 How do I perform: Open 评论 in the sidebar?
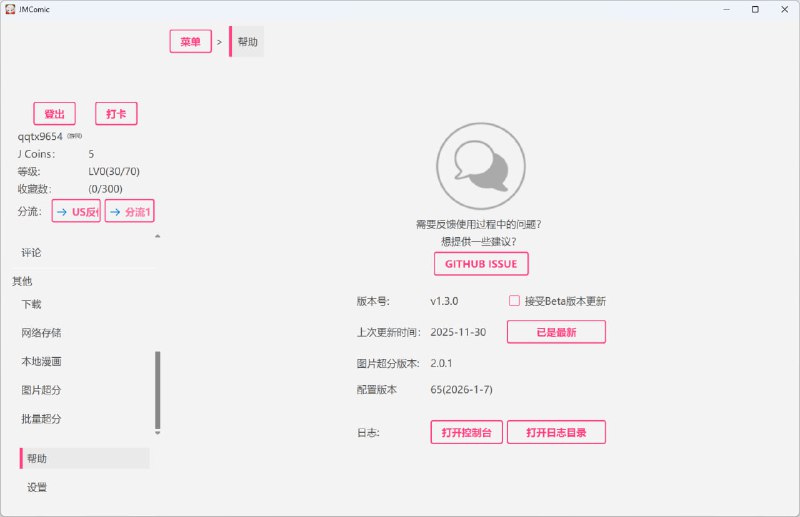coord(31,253)
